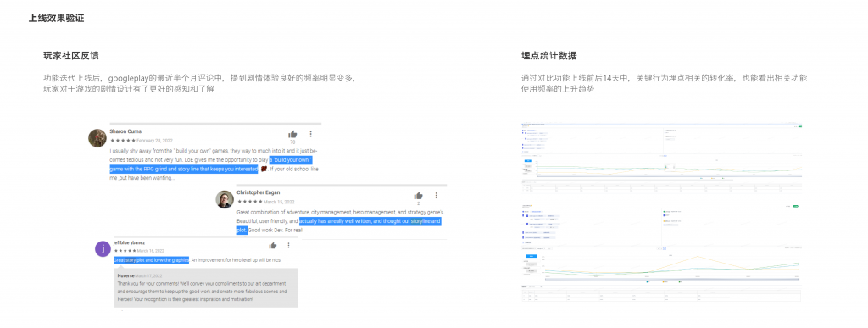
Task: Open three-dot menu on Christopher Eagan's review
Action: coord(437,195)
